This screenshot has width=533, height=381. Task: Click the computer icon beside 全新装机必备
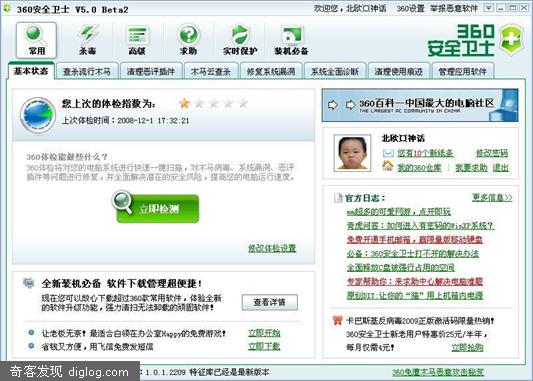point(29,283)
